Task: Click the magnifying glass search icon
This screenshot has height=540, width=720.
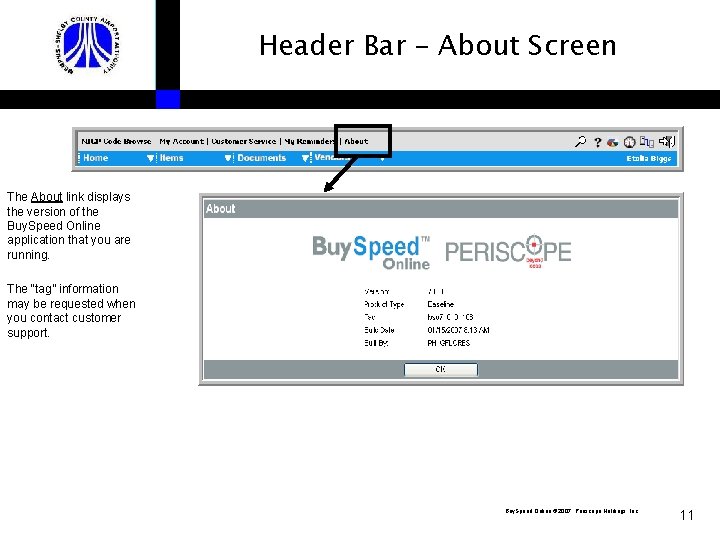Action: (x=580, y=141)
